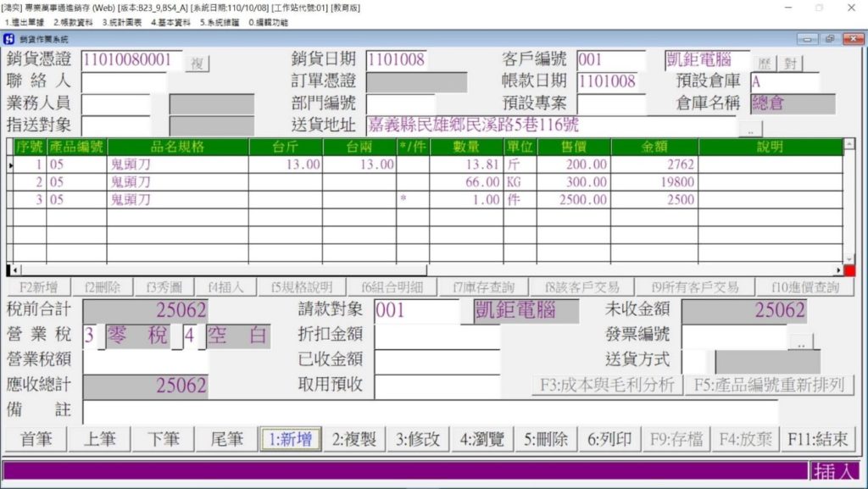Open the 2.帳款資料 menu

point(73,23)
